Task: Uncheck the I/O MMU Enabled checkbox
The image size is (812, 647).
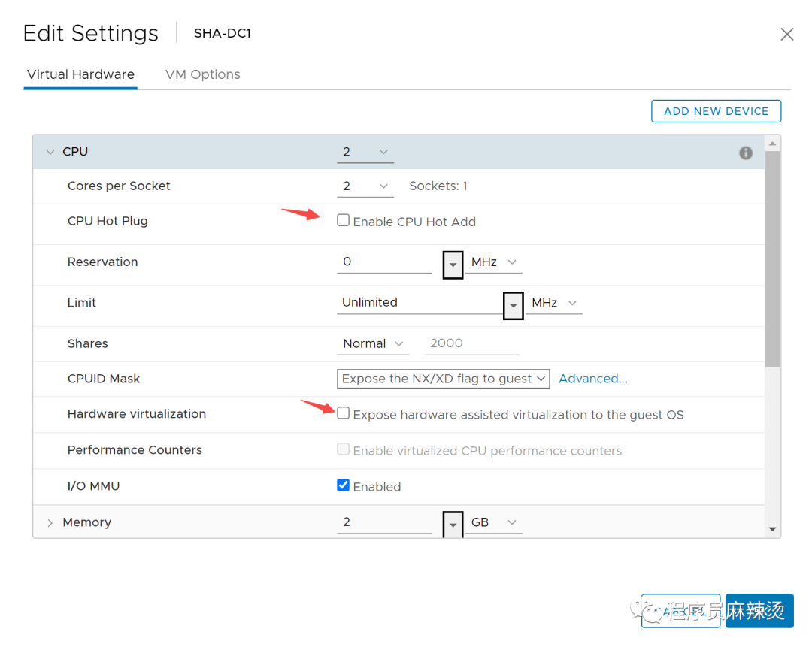Action: coord(344,485)
